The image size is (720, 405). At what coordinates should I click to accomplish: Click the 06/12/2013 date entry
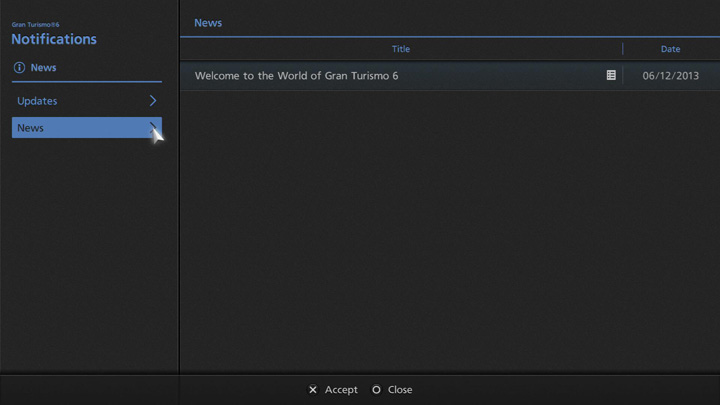(670, 76)
